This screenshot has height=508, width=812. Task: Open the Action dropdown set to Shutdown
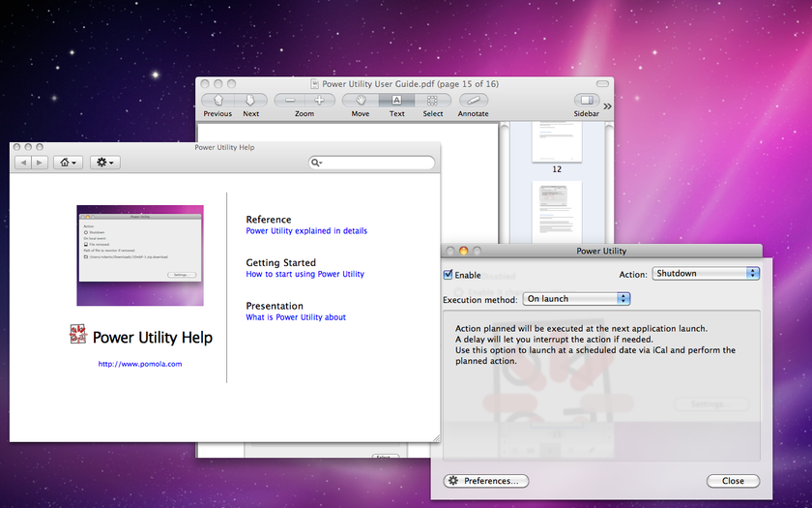point(706,273)
